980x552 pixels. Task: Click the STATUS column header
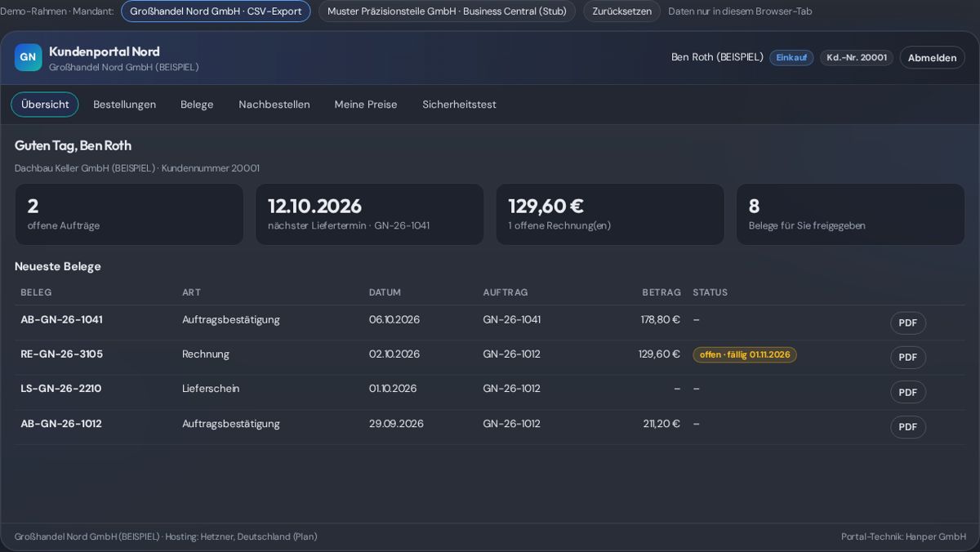(x=710, y=292)
